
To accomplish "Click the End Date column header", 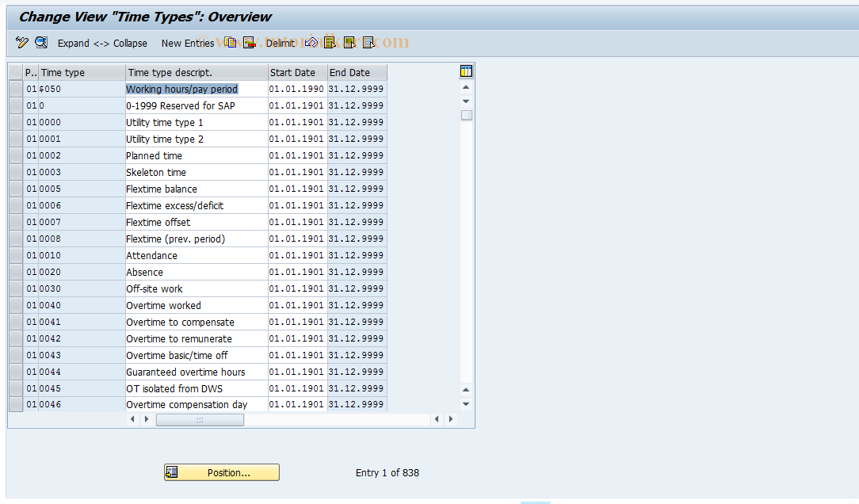I will click(357, 72).
